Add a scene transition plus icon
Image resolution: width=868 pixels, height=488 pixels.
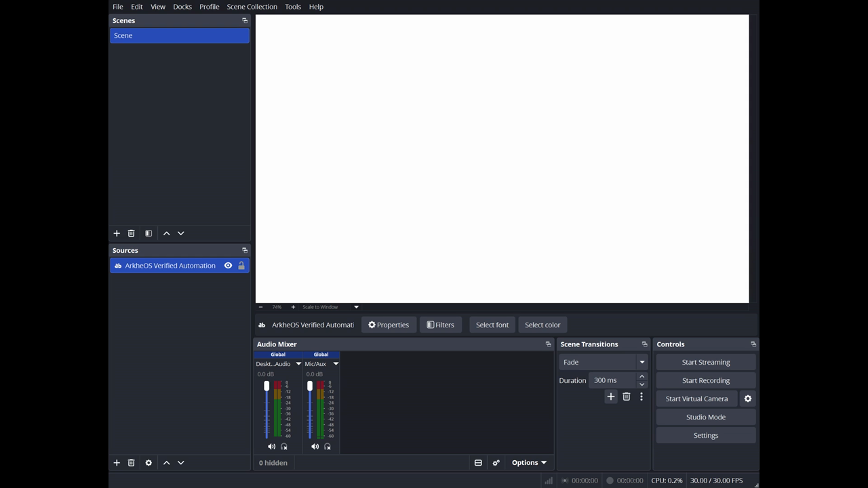pyautogui.click(x=611, y=396)
